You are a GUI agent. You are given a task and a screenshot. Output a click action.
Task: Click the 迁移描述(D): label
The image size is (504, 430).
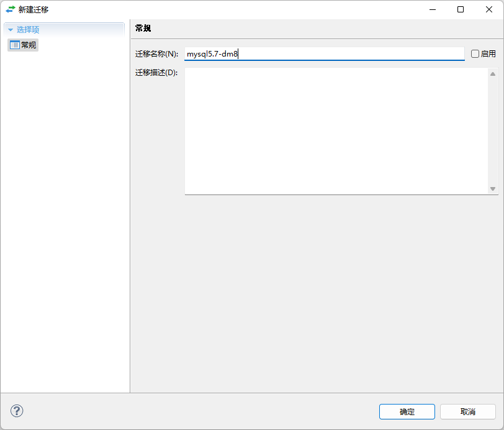(156, 73)
